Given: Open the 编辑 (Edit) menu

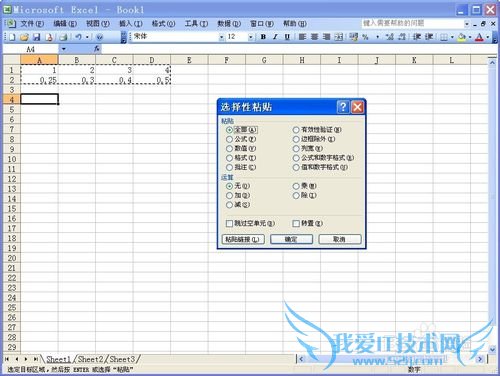Looking at the screenshot, I should [x=65, y=24].
